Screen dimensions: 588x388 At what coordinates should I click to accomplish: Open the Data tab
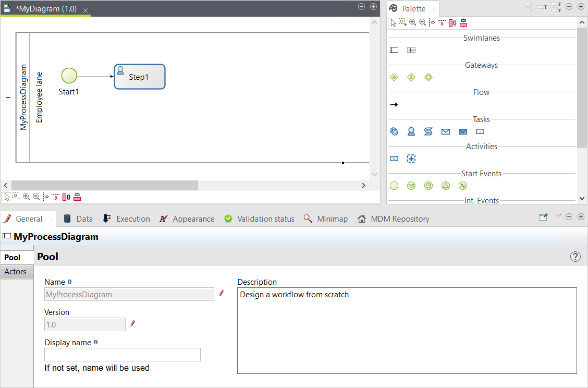(78, 219)
